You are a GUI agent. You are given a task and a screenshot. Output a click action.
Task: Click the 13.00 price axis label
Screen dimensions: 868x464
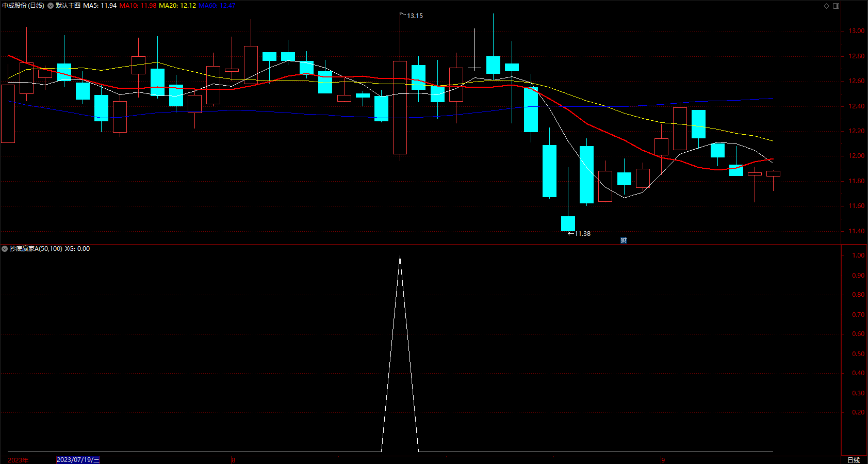click(x=856, y=31)
